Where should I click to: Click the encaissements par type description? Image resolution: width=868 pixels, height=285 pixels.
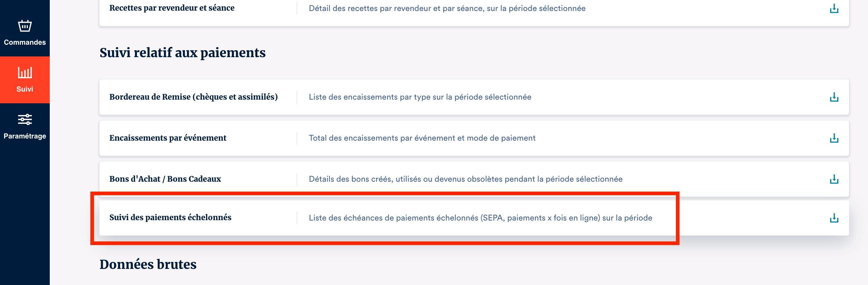[420, 97]
